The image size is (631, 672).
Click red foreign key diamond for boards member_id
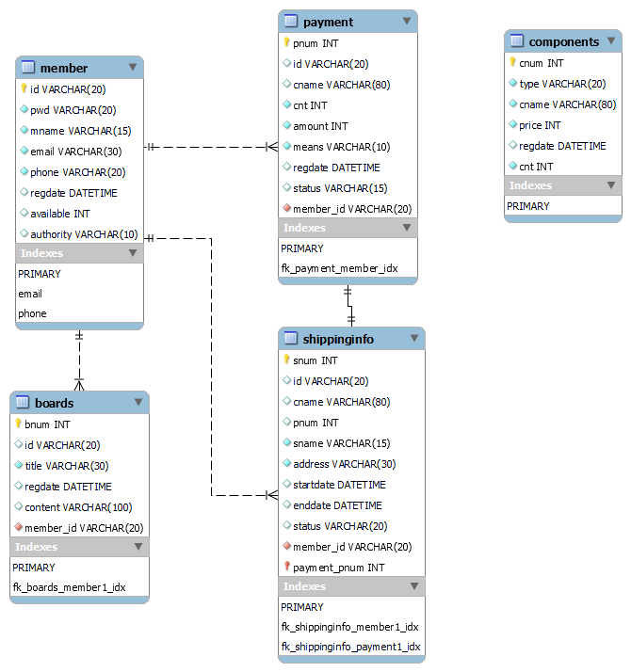point(19,527)
